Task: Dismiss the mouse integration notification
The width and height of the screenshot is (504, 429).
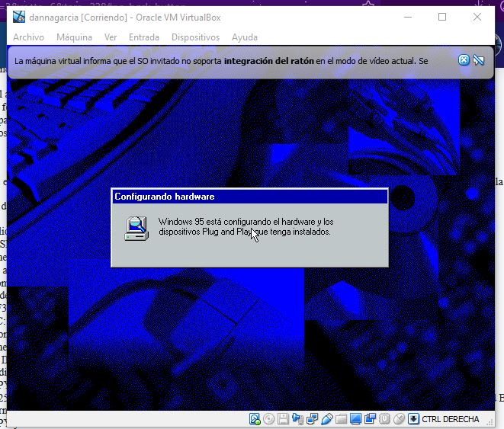Action: click(464, 60)
